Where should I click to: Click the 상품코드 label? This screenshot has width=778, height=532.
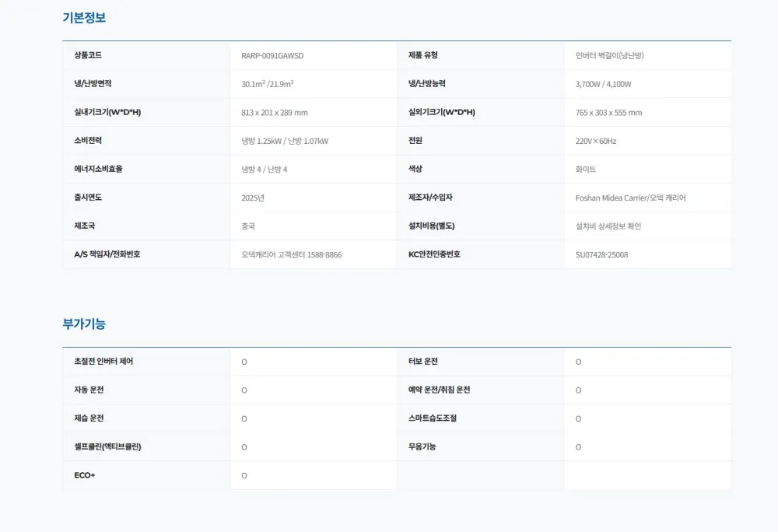pos(88,55)
